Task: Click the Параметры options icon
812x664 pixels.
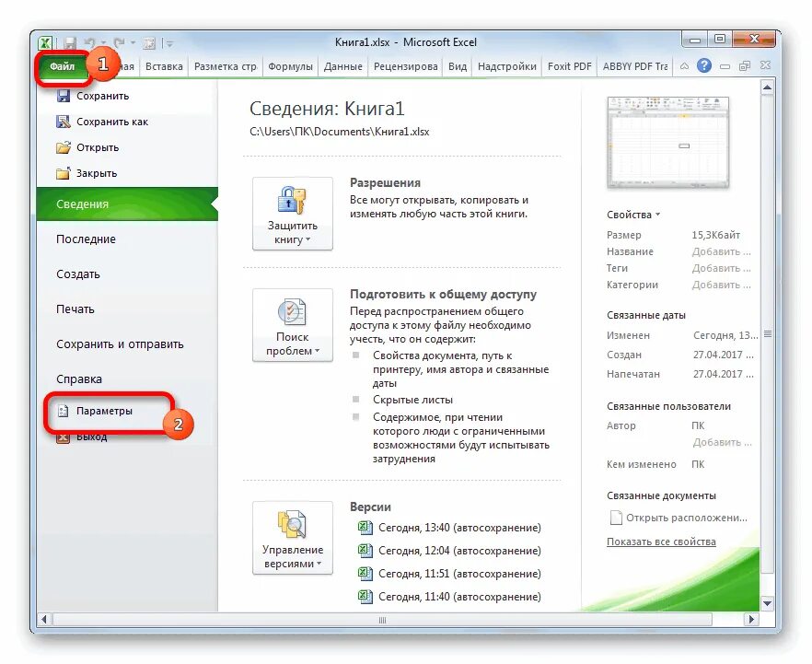Action: [x=64, y=412]
